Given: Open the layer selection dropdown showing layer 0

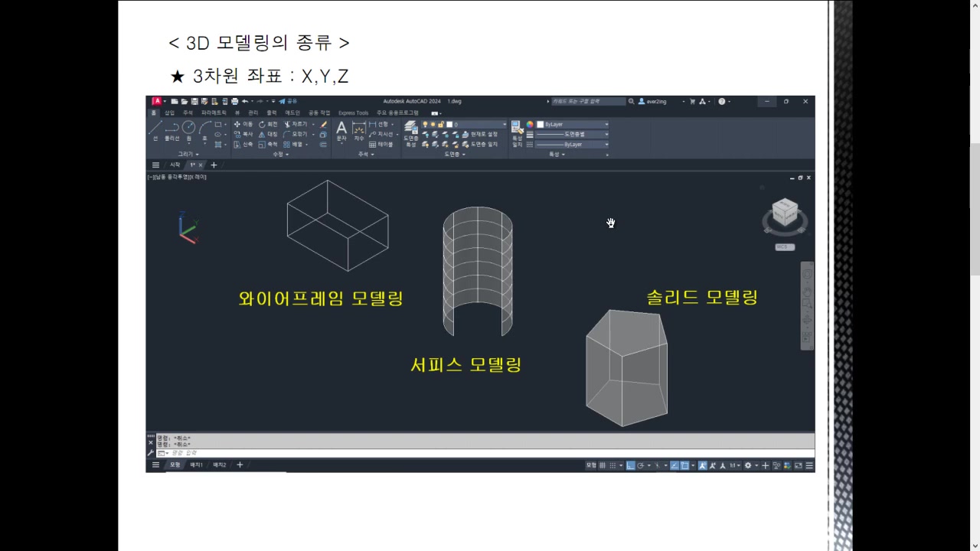Looking at the screenshot, I should (x=476, y=124).
